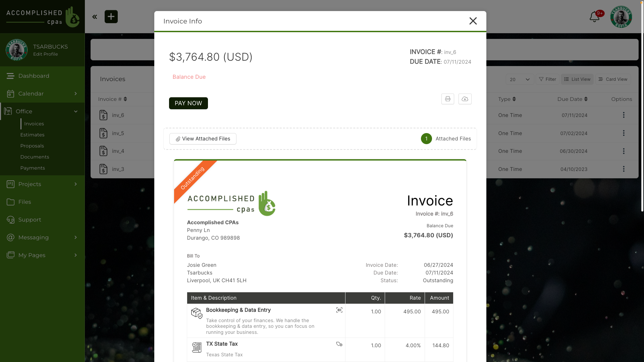Click barcode icon on Bookkeeping item
Viewport: 644px width, 362px height.
(339, 310)
